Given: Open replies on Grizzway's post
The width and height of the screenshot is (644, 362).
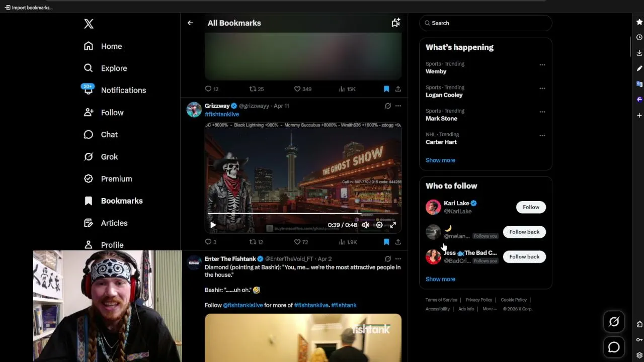Looking at the screenshot, I should 211,242.
